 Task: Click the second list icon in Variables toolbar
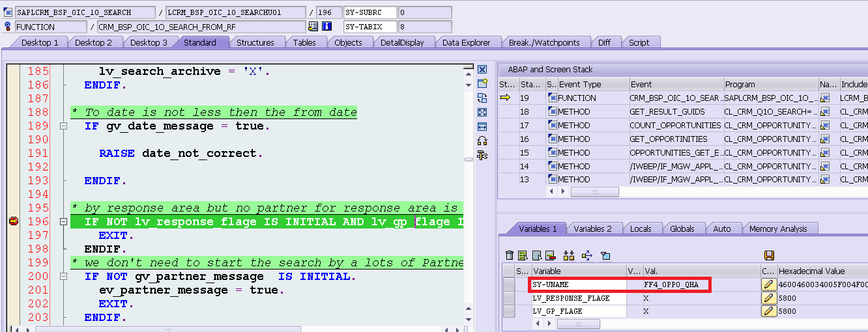(523, 256)
